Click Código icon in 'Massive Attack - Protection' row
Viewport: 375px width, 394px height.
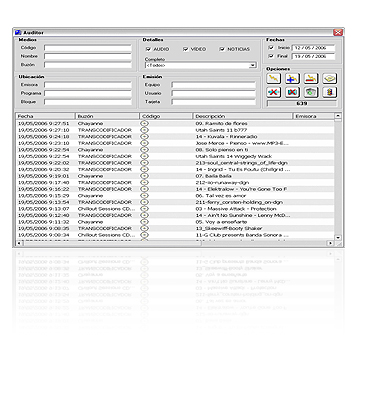pyautogui.click(x=145, y=209)
